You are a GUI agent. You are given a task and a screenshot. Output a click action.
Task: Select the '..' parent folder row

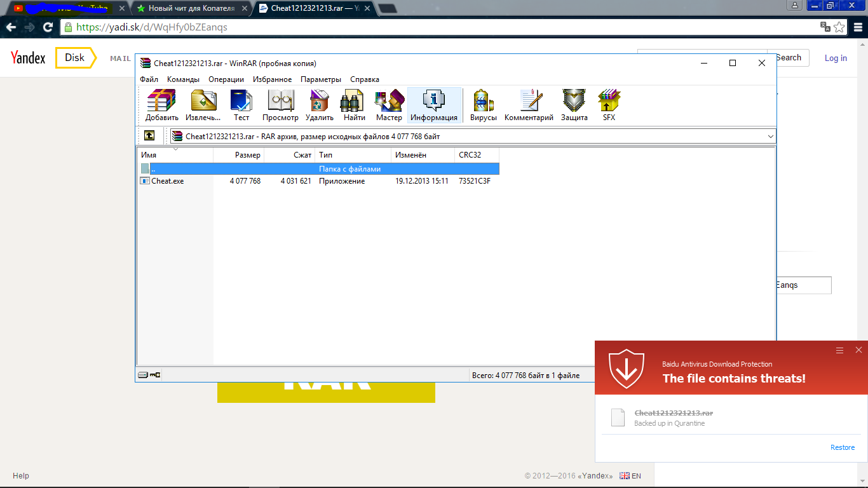click(x=318, y=168)
